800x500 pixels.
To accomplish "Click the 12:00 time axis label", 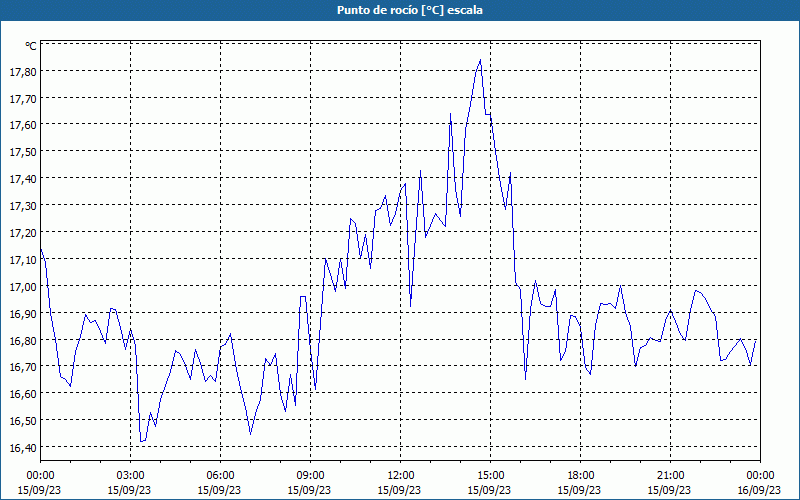I will tap(401, 476).
